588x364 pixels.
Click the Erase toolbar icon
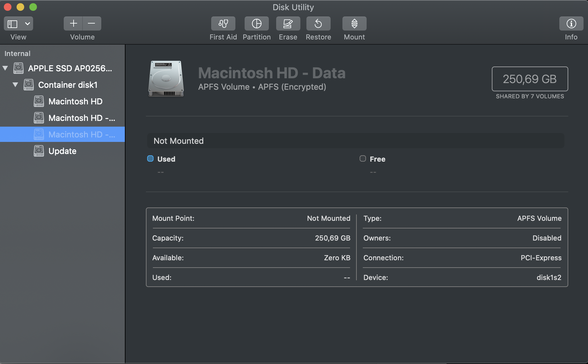(288, 24)
